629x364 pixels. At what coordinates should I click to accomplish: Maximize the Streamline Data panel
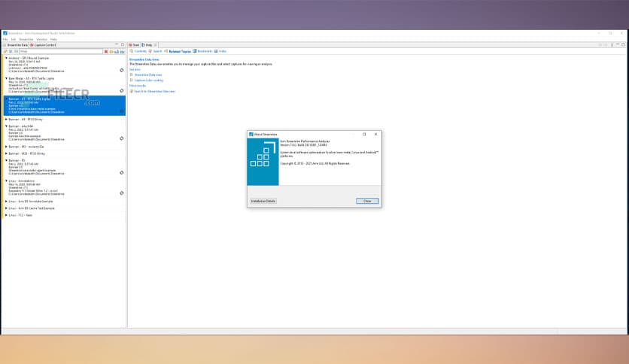(123, 44)
